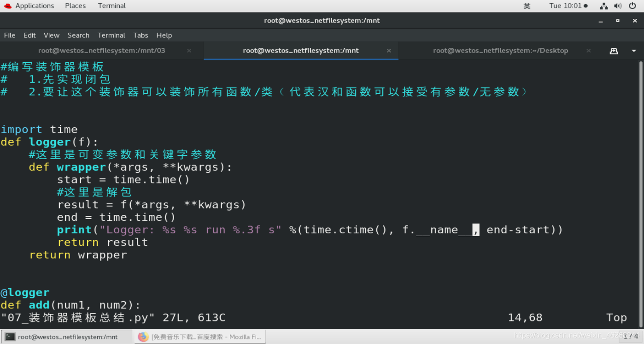Open the Terminal menu in menu bar

click(x=111, y=35)
